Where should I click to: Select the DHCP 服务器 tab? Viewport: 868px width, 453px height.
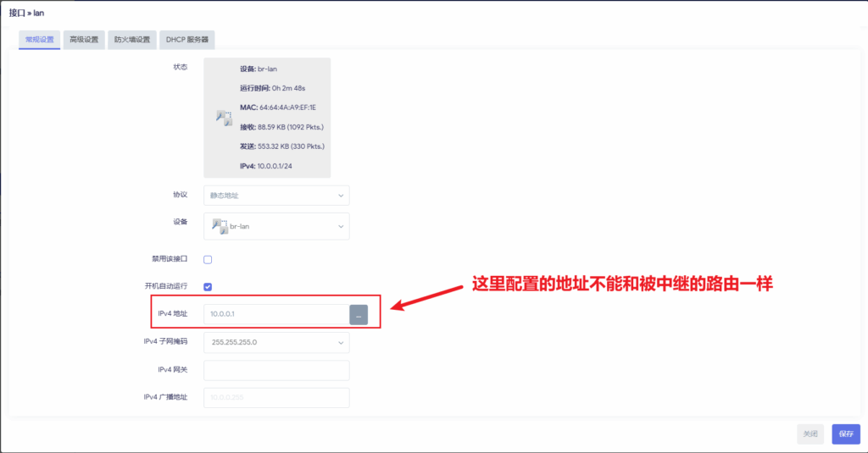click(186, 40)
